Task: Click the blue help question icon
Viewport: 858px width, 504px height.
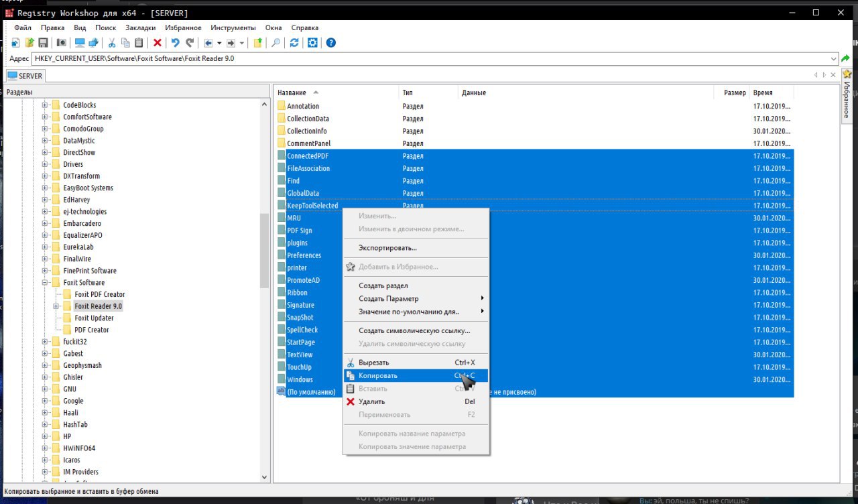Action: [x=330, y=43]
